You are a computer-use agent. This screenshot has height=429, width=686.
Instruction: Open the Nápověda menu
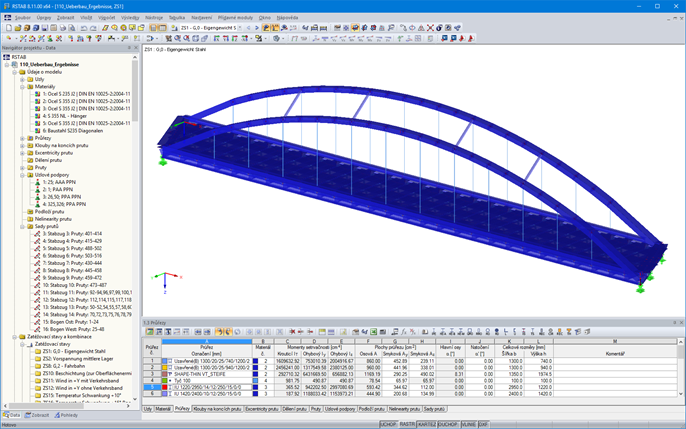pos(287,18)
